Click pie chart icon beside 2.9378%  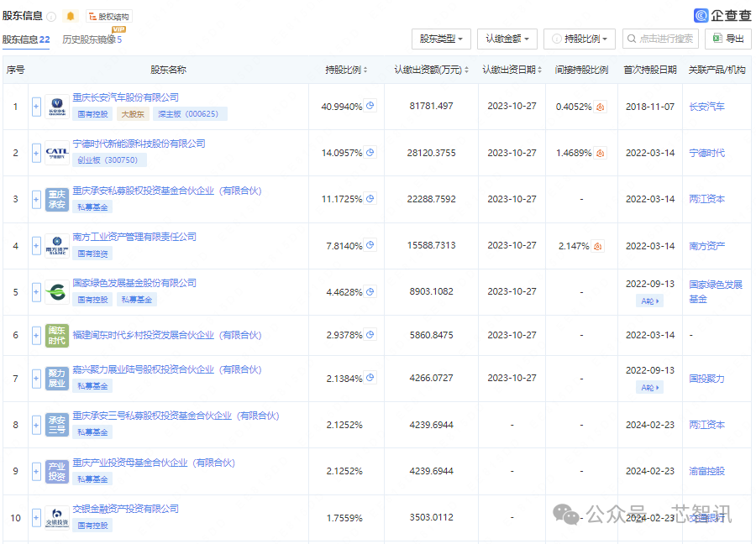[370, 334]
